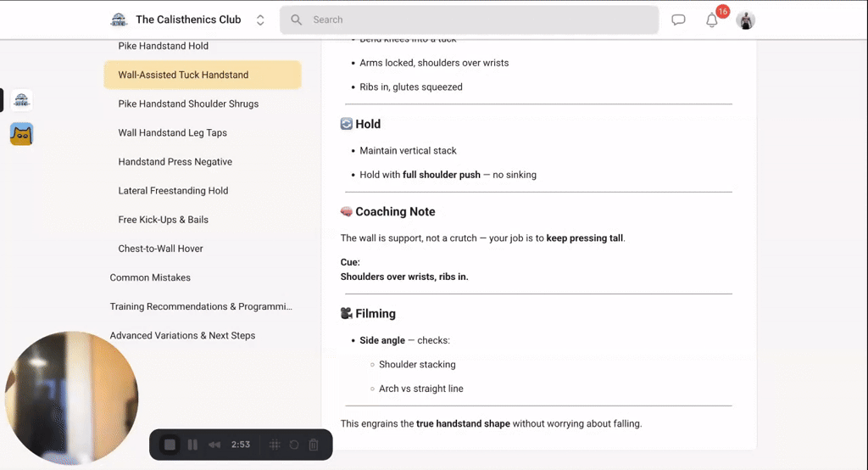868x470 pixels.
Task: Expand Training Recommendations & Programming section
Action: (x=201, y=306)
